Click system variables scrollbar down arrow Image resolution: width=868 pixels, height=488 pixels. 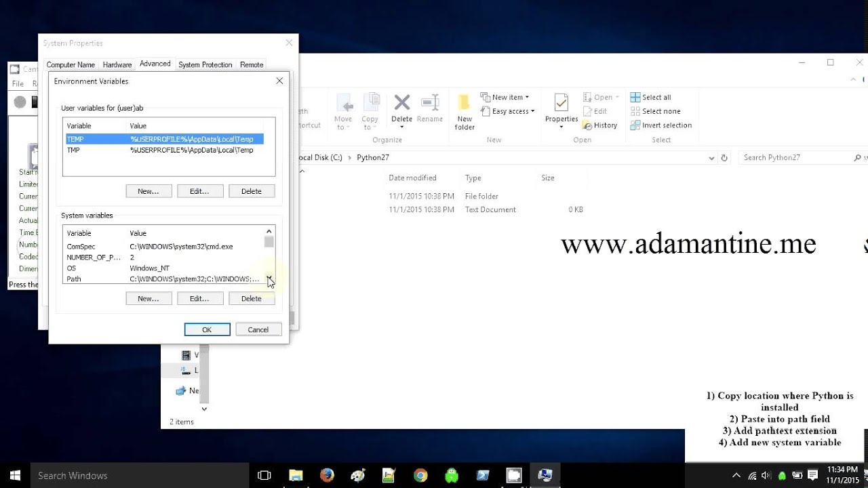(269, 278)
